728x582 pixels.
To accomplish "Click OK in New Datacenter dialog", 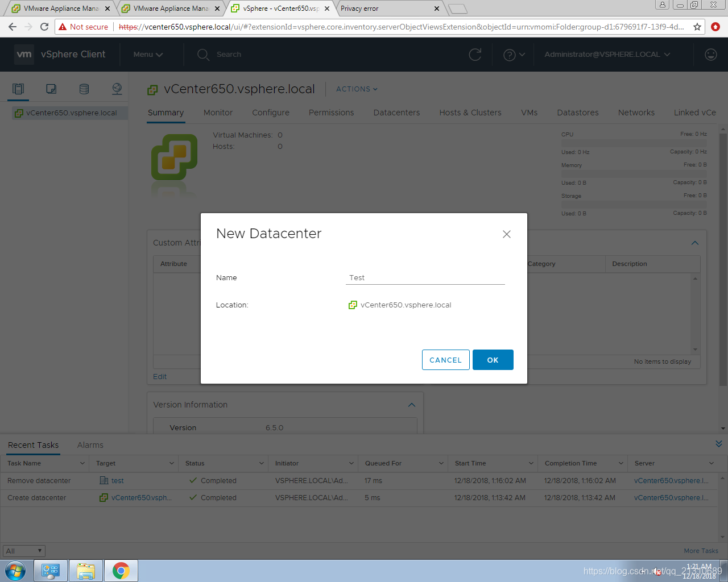I will point(493,360).
